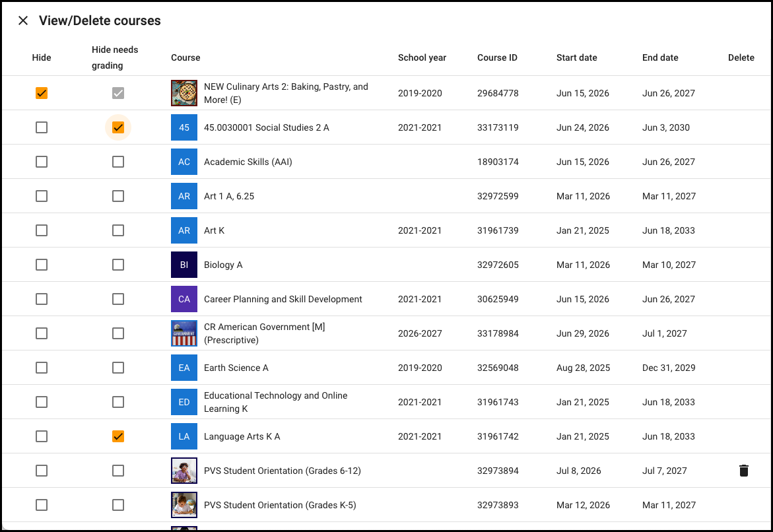Click end date Dec 31, 2029
Image resolution: width=773 pixels, height=532 pixels.
tap(669, 368)
